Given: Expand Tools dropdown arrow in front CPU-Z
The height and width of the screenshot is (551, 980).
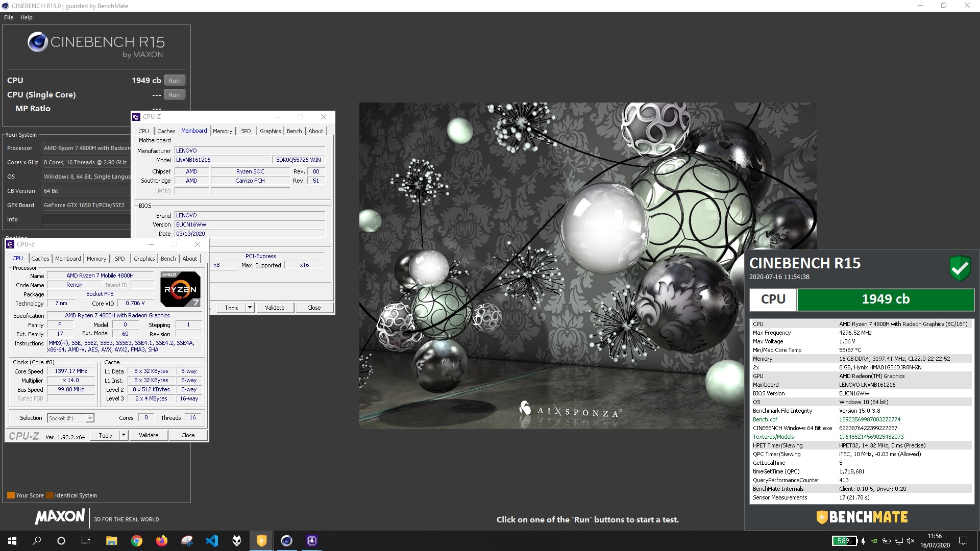Looking at the screenshot, I should coord(124,435).
